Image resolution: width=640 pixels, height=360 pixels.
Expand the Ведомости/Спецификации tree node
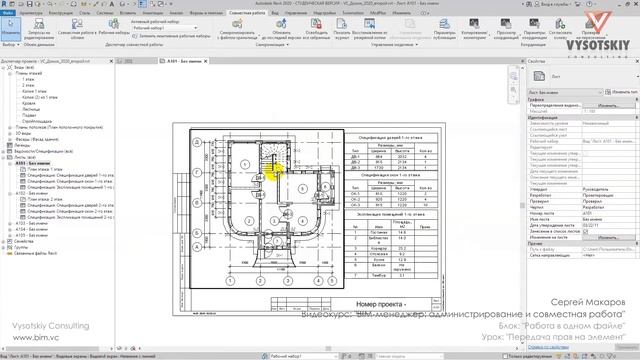click(4, 151)
